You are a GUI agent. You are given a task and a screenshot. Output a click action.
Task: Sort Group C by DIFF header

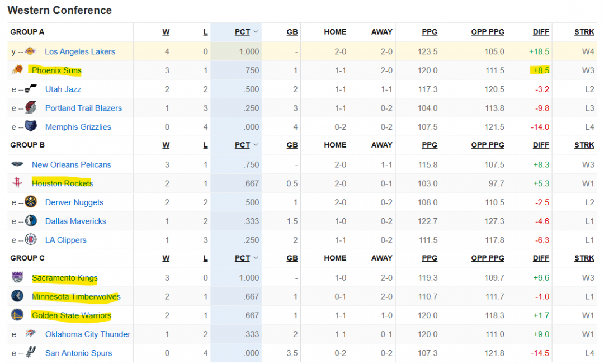tap(541, 258)
